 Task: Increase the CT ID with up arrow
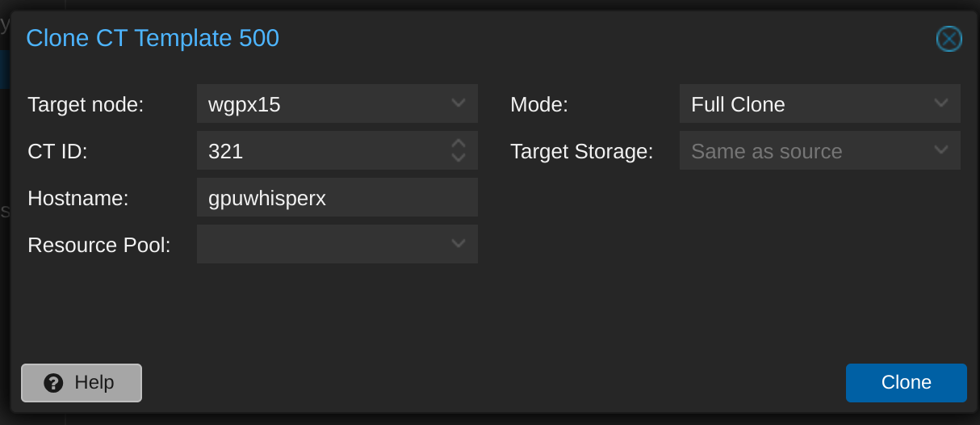(x=459, y=143)
